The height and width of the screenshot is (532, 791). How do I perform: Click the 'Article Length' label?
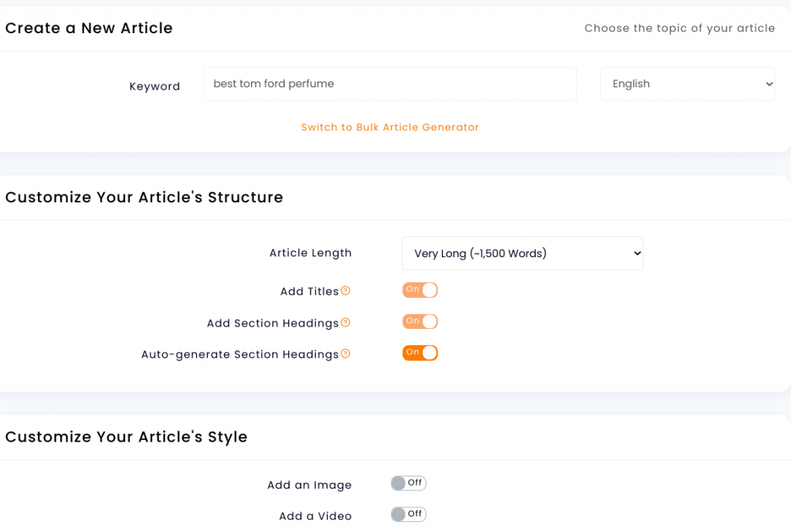pos(311,253)
